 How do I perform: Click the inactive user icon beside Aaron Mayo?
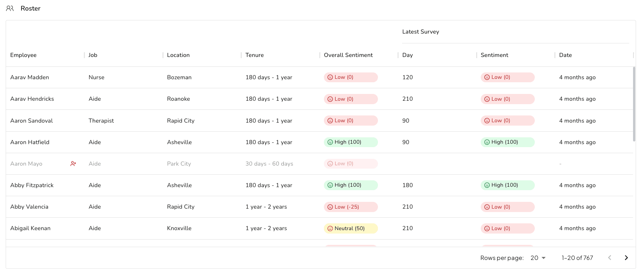click(73, 164)
